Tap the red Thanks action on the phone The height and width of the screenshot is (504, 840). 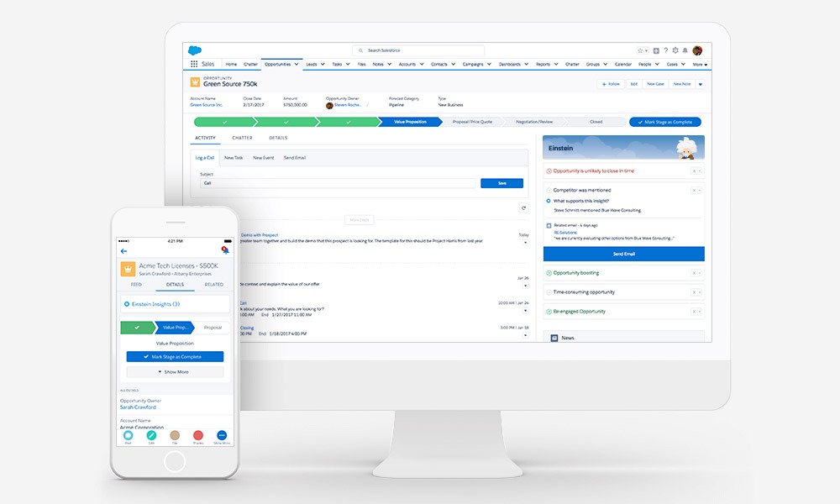[x=198, y=435]
